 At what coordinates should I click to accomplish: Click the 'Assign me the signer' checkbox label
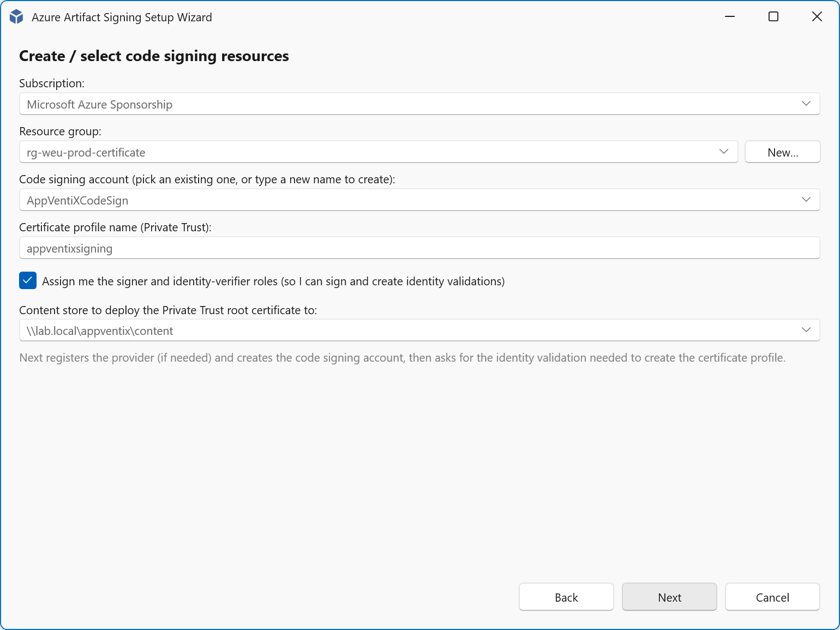point(273,281)
